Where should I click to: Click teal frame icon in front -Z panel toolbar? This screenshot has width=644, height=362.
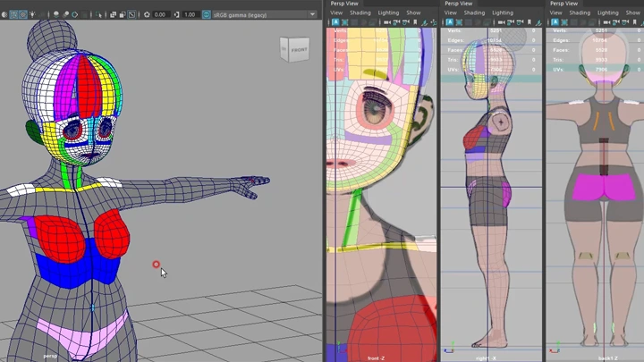pos(344,22)
